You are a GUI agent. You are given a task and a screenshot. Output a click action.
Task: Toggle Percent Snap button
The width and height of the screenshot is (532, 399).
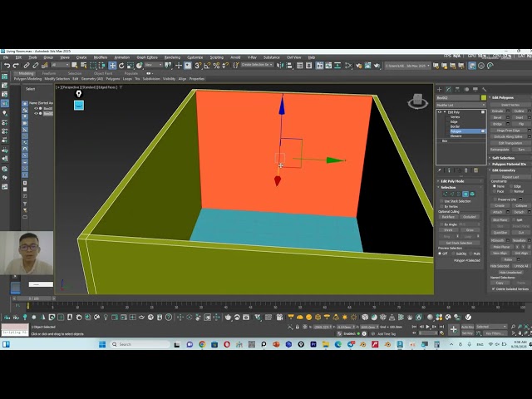pos(216,66)
